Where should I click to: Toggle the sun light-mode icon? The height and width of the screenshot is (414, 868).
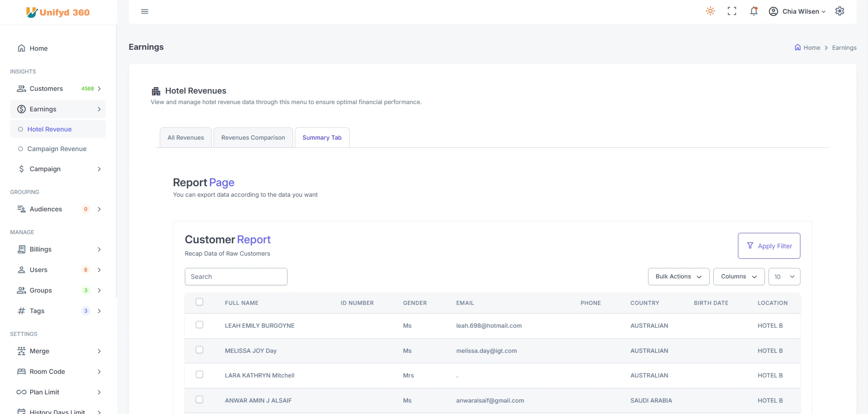click(x=710, y=11)
